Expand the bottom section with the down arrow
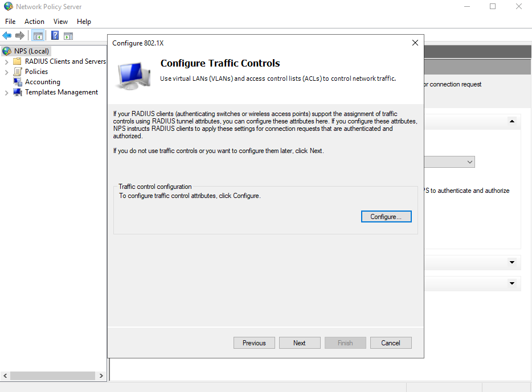This screenshot has height=392, width=532. (512, 283)
